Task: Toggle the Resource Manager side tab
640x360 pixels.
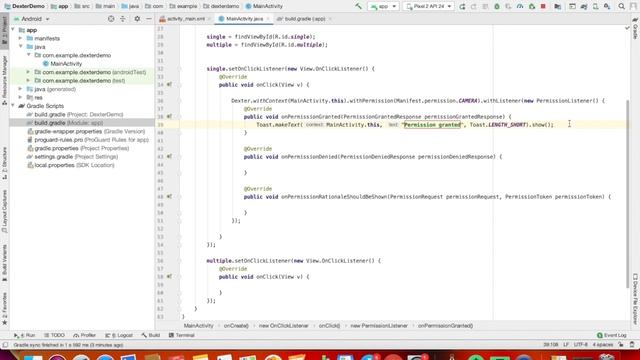Action: tap(4, 80)
